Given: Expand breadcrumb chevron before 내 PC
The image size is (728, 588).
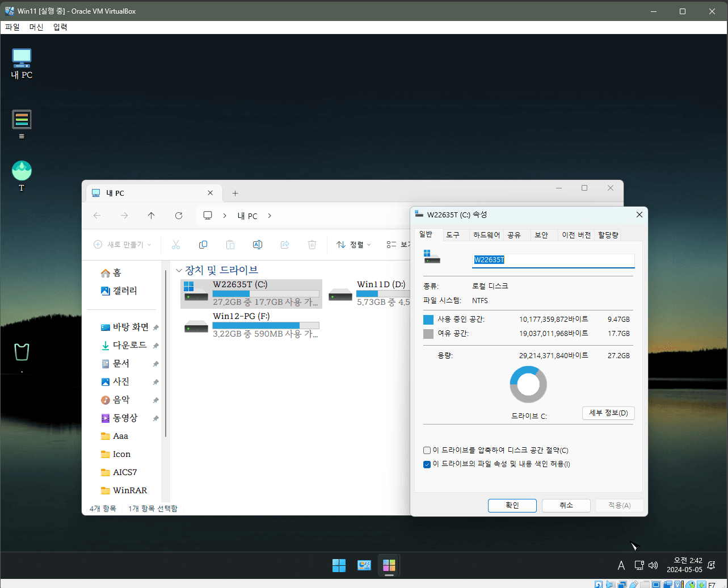Looking at the screenshot, I should pos(225,216).
